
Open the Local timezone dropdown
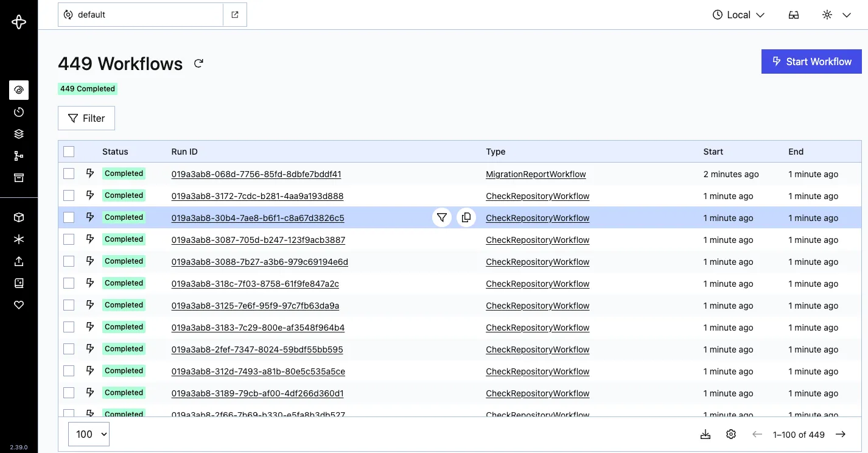coord(738,15)
